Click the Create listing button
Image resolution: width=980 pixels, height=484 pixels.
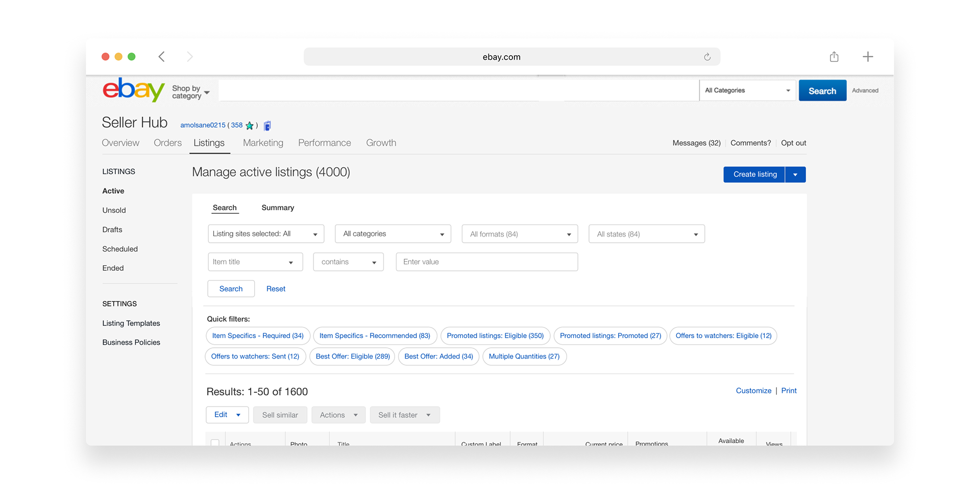pyautogui.click(x=754, y=174)
